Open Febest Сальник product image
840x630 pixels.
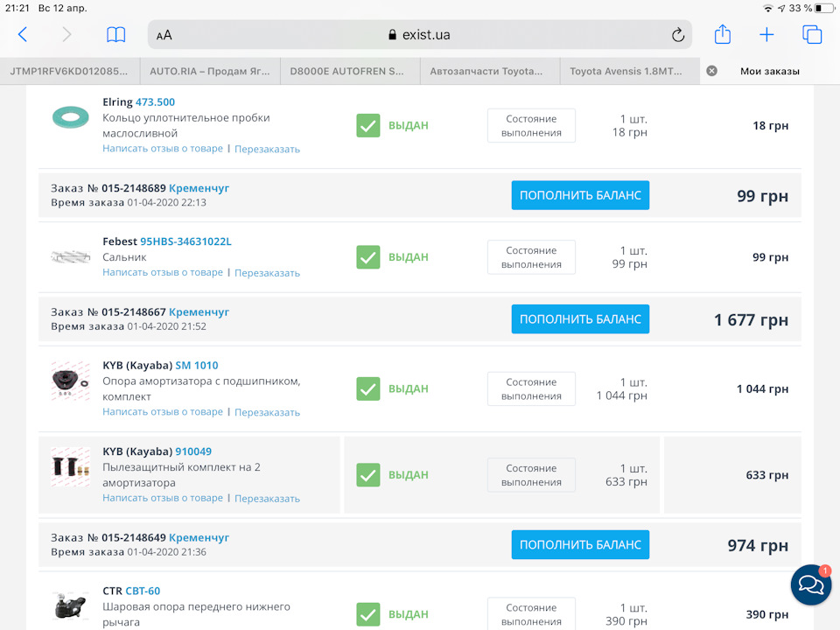[x=70, y=257]
